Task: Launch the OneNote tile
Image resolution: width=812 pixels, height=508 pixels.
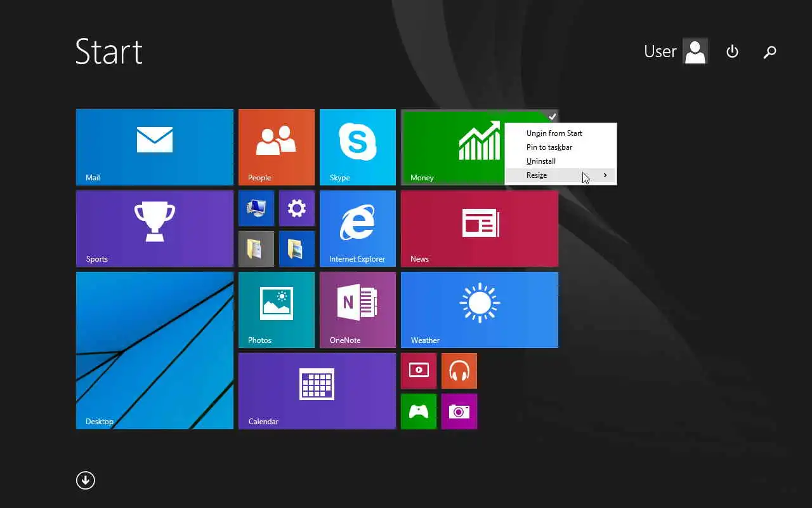Action: (x=358, y=310)
